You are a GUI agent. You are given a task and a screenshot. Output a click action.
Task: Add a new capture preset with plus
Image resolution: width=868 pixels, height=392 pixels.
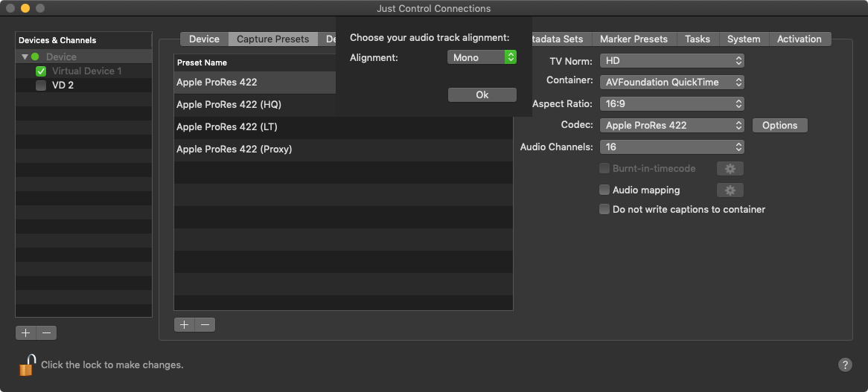click(x=185, y=324)
